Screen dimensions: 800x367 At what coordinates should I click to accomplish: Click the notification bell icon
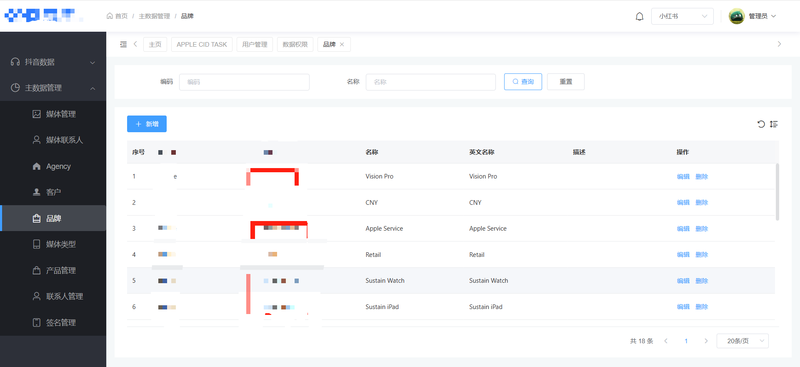(x=639, y=16)
